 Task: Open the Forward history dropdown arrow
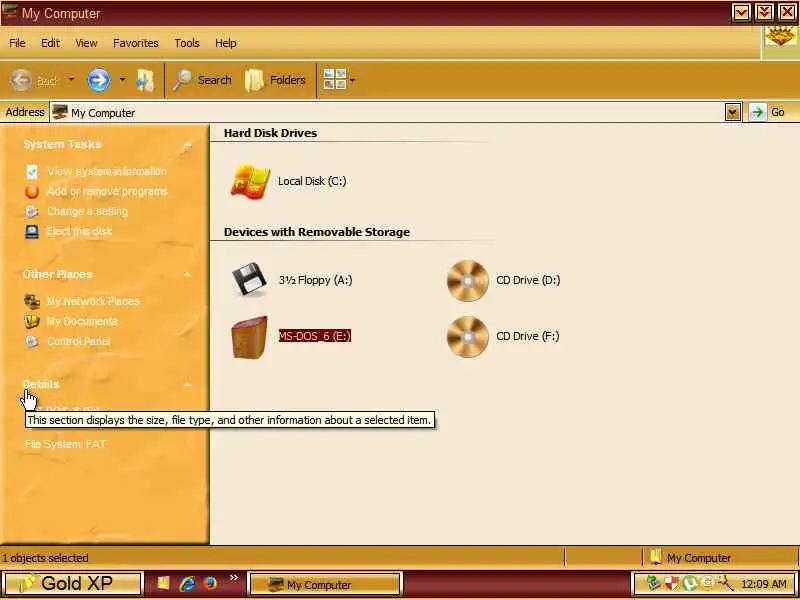(x=122, y=80)
